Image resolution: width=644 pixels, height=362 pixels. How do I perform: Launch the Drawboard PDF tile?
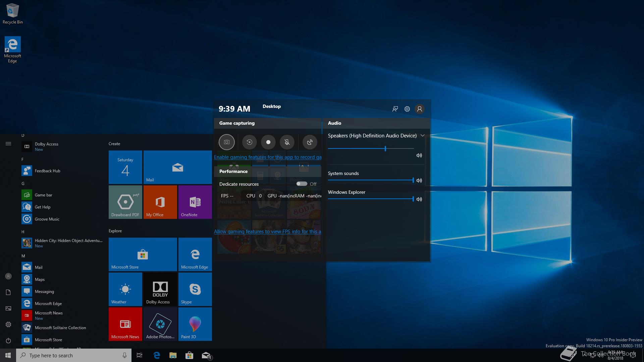[125, 202]
